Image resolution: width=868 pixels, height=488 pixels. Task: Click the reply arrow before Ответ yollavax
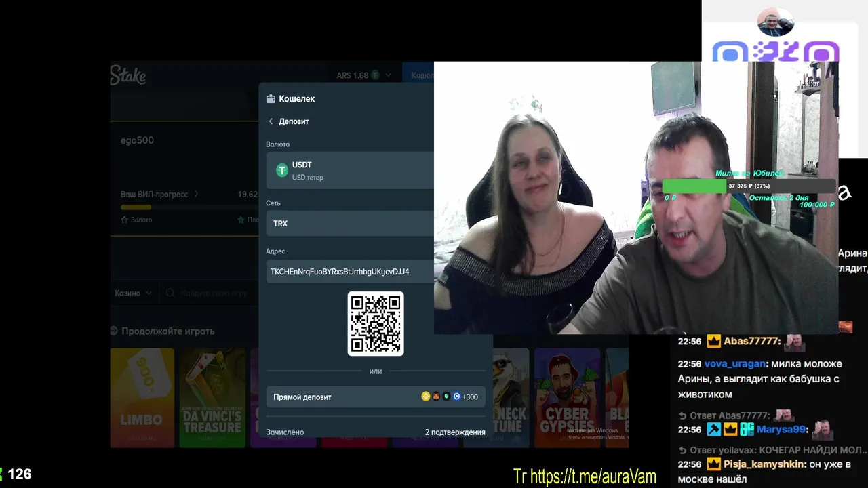point(683,450)
